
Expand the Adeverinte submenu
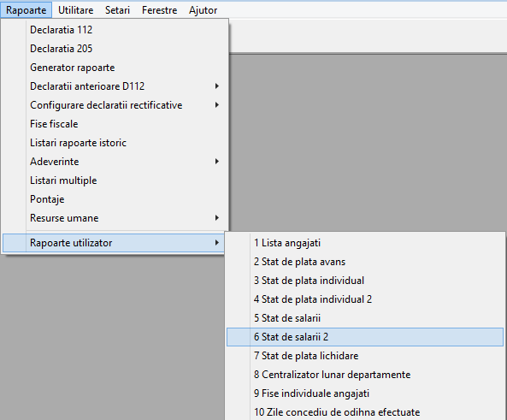tap(115, 161)
